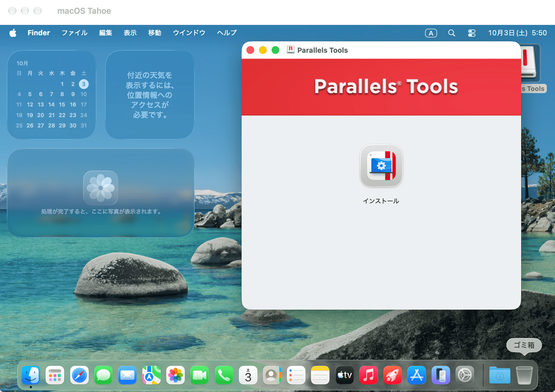Open App Store in the Dock
Viewport: 555px width, 392px height.
417,375
